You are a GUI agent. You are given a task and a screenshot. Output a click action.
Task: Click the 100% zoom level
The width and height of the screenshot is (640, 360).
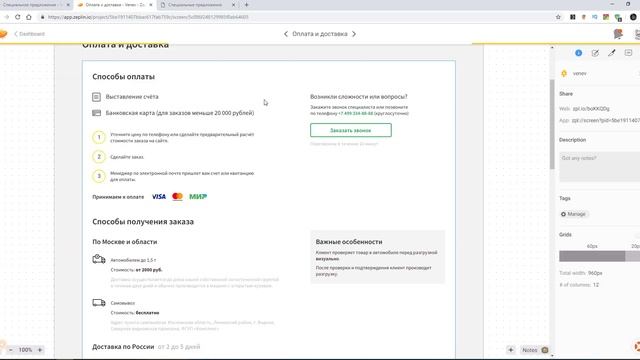click(25, 350)
